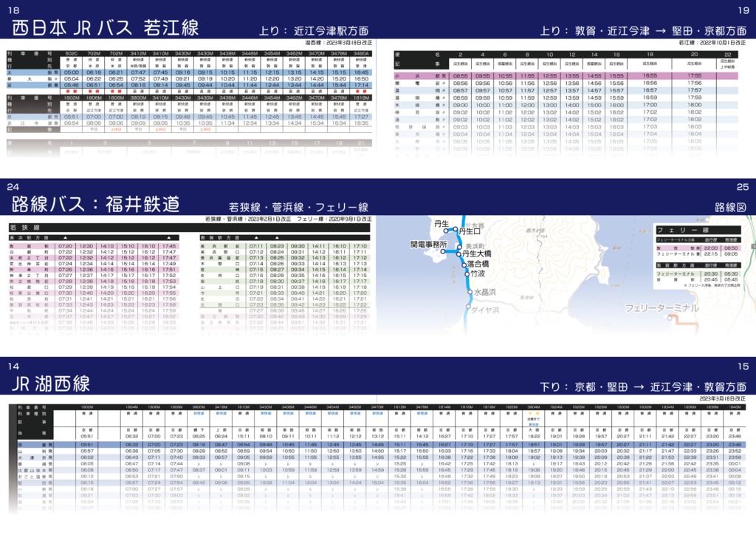
Task: Click the 05:30 time in the フェリー線 box
Action: pyautogui.click(x=731, y=273)
